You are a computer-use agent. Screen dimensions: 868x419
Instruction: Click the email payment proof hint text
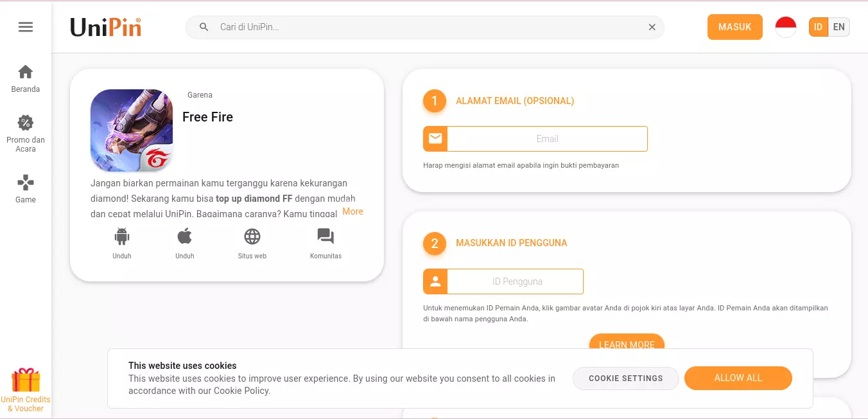(x=521, y=165)
